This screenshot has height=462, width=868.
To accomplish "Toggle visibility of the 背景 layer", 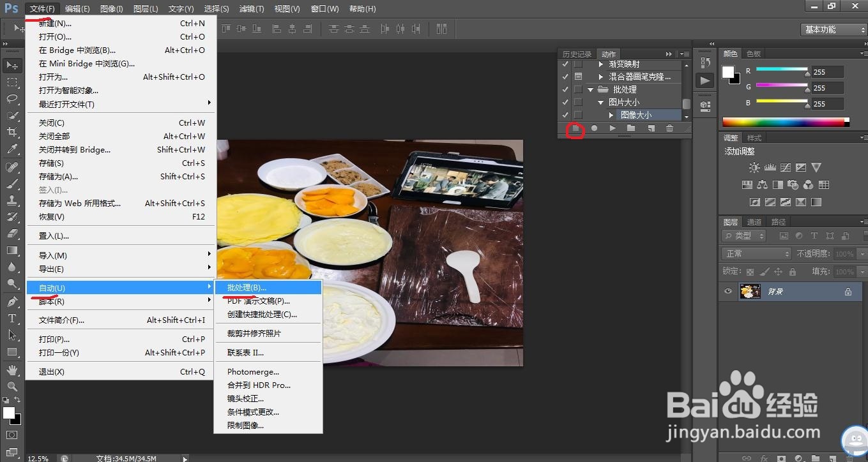I will tap(727, 292).
